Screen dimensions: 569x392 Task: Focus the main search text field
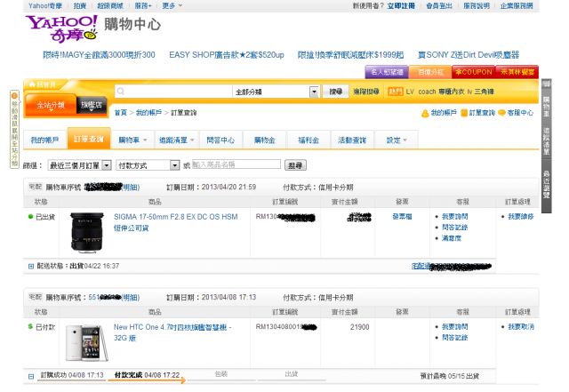click(x=173, y=92)
